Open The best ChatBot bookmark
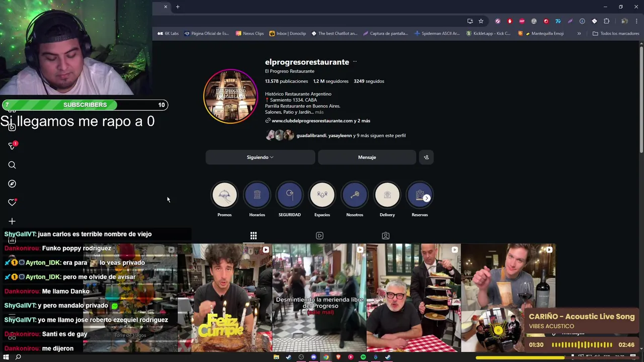 point(334,34)
